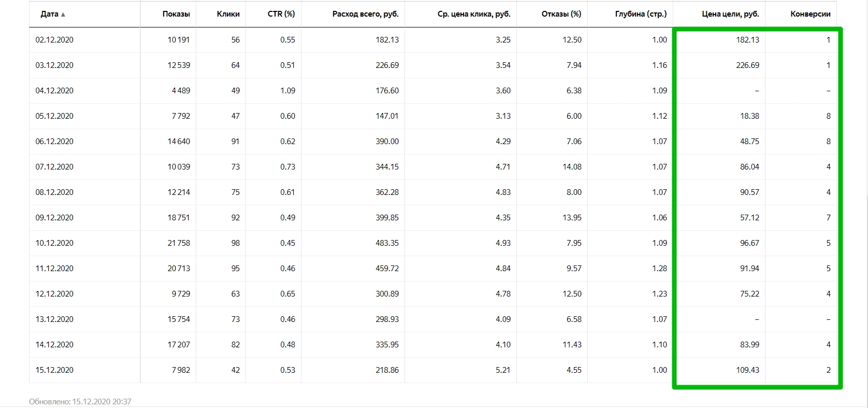Select the 02.12.2020 date row
This screenshot has height=408, width=868.
pyautogui.click(x=433, y=40)
